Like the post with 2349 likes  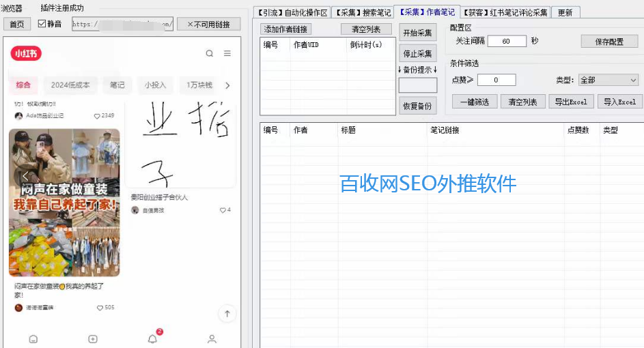(97, 116)
